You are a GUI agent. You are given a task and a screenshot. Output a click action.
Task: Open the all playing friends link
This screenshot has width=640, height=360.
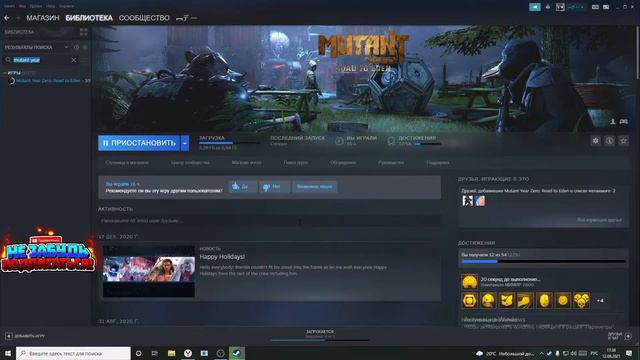tap(599, 220)
